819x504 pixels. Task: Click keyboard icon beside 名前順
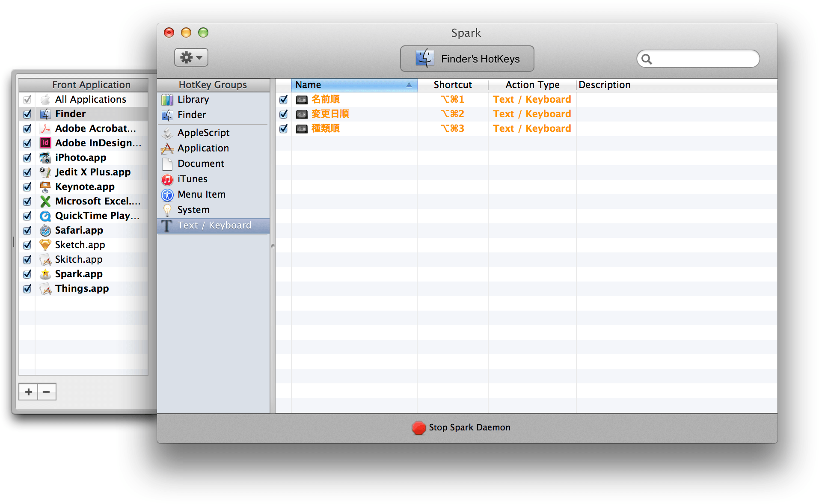(x=302, y=100)
